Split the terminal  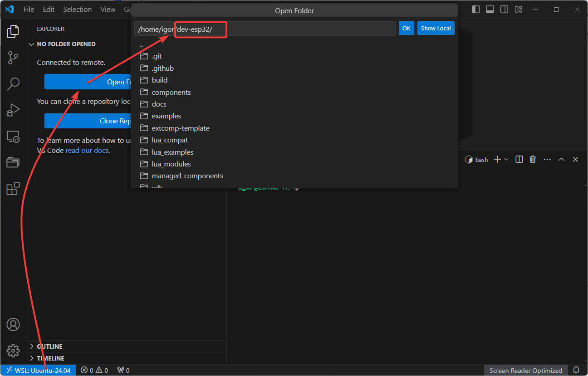tap(519, 159)
